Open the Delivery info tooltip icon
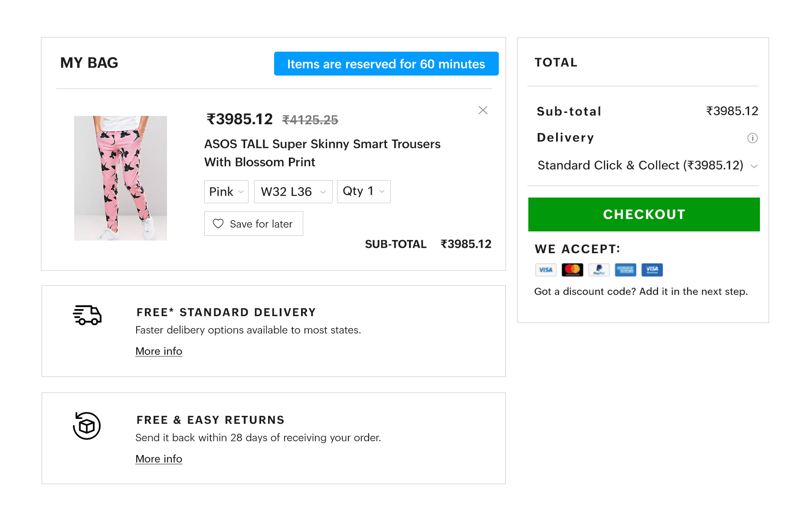This screenshot has width=812, height=521. 753,138
